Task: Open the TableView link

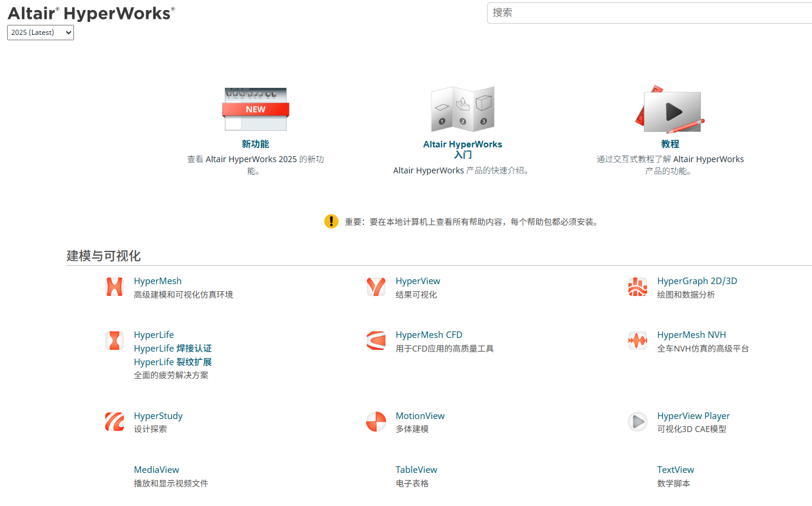Action: (416, 469)
